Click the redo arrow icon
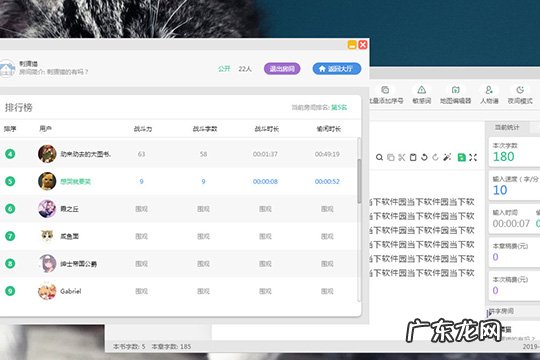The width and height of the screenshot is (540, 360). tap(436, 157)
